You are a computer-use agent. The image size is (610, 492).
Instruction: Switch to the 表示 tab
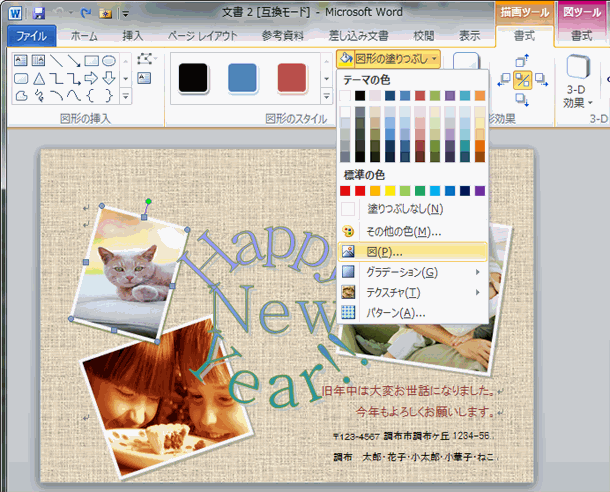tap(469, 36)
